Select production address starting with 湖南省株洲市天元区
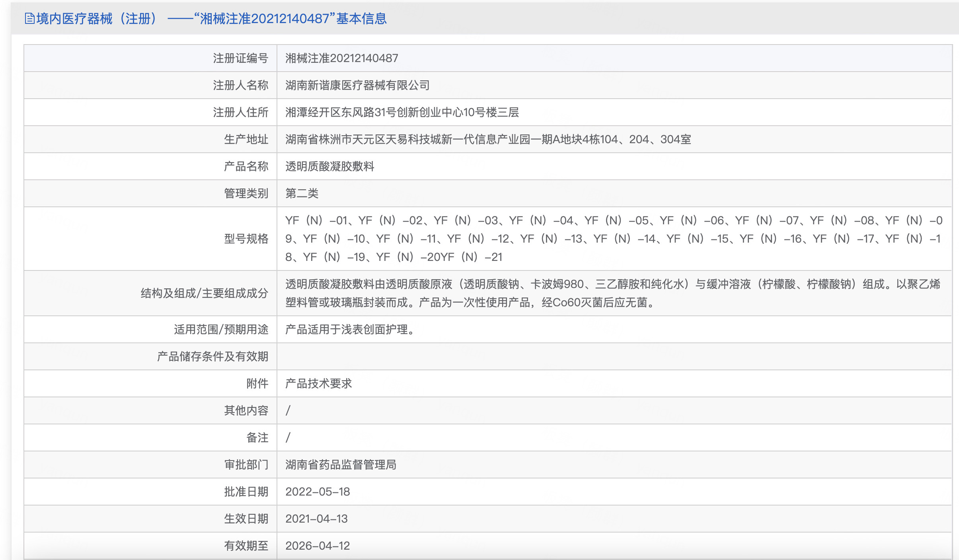Image resolution: width=959 pixels, height=560 pixels. coord(488,139)
